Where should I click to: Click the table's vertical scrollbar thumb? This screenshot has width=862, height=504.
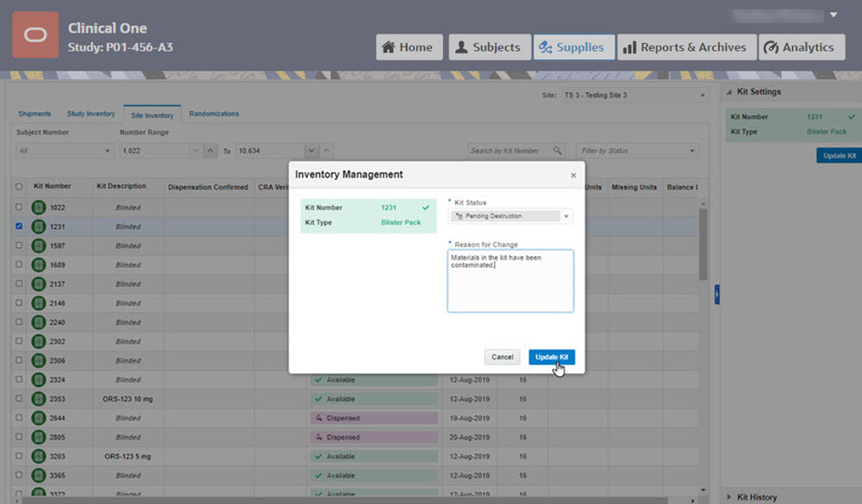703,244
